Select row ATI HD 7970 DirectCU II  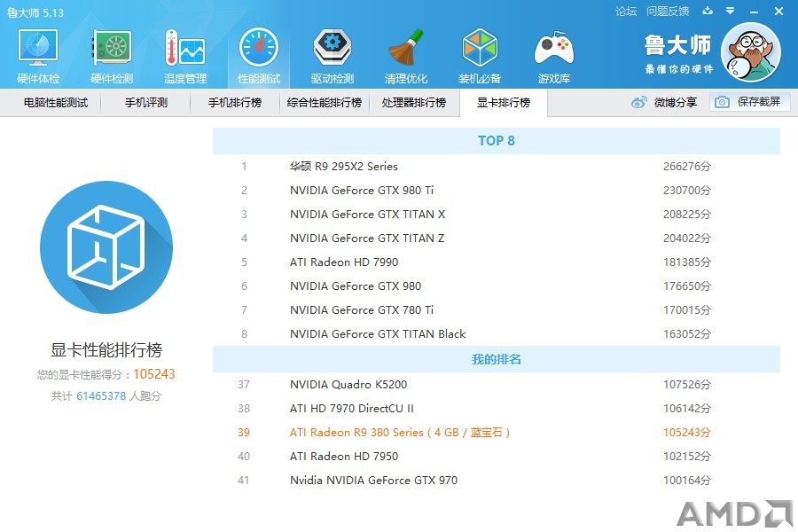497,408
